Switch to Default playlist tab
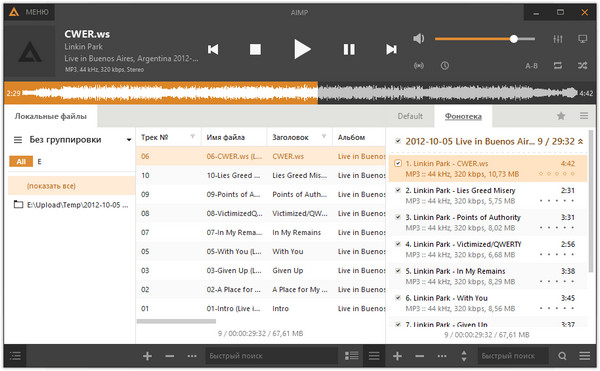Screen dimensions: 600x371 tap(410, 116)
